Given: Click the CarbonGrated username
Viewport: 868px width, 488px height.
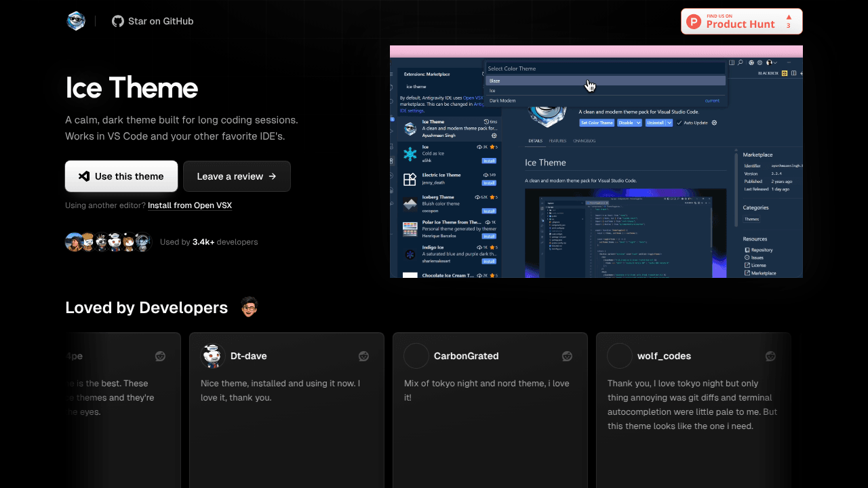Looking at the screenshot, I should click(467, 356).
